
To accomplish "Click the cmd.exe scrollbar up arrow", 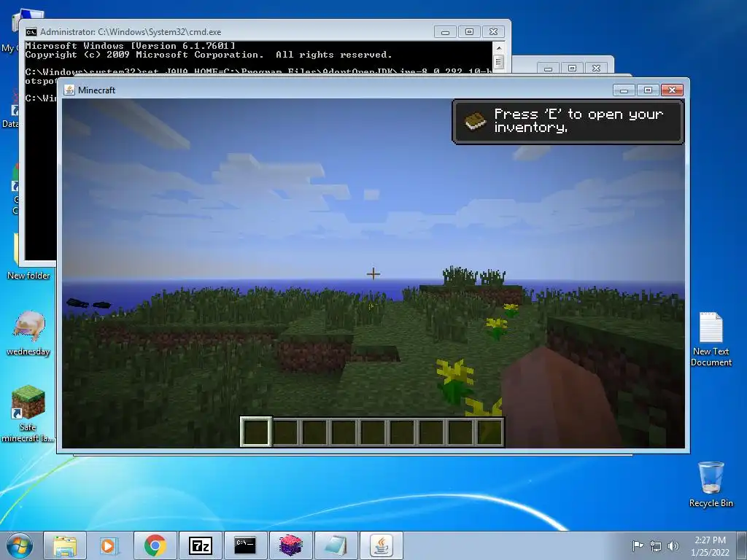I will click(499, 48).
